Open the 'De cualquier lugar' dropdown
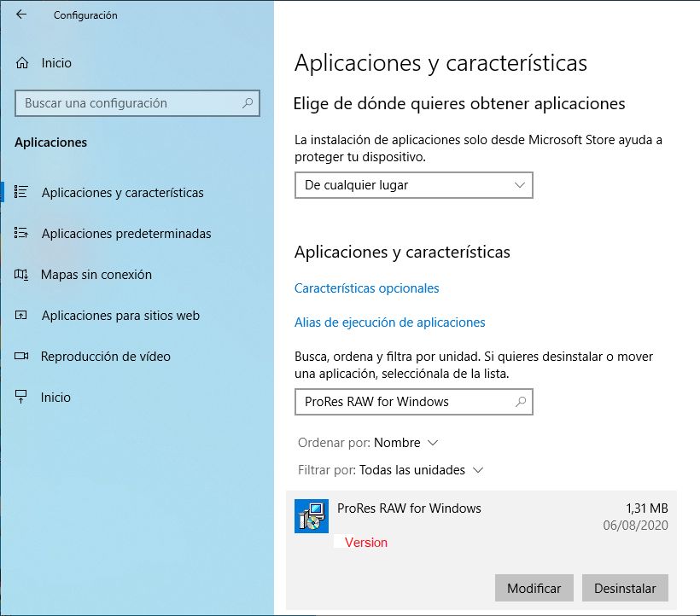700x616 pixels. pos(414,185)
